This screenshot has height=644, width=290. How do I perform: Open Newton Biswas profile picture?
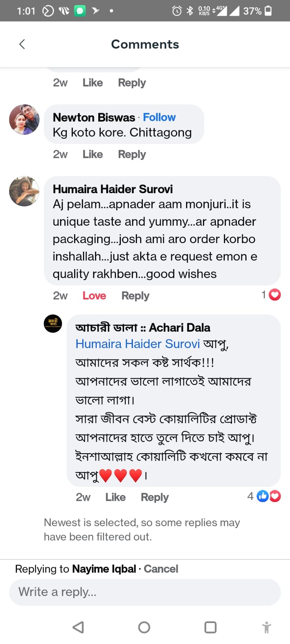tap(24, 120)
